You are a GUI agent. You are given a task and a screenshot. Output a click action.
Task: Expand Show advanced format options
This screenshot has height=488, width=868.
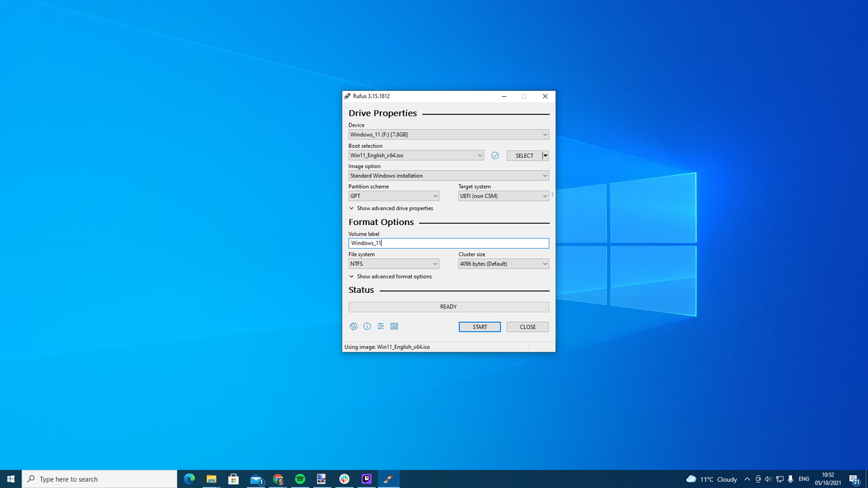tap(391, 277)
